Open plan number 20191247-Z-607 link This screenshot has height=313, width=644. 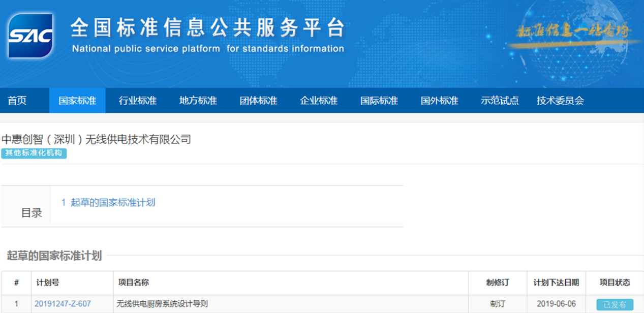click(x=63, y=304)
